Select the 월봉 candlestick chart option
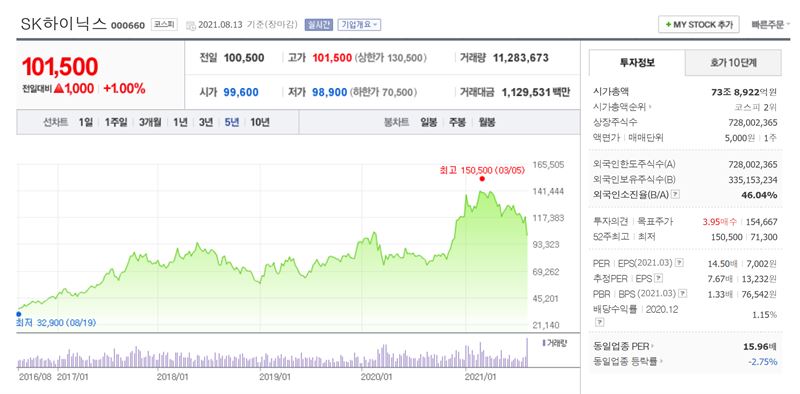This screenshot has height=394, width=800. click(x=487, y=122)
